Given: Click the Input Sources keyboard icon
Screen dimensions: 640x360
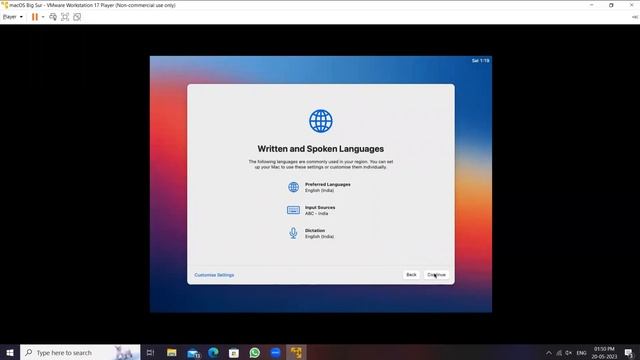Looking at the screenshot, I should 293,210.
